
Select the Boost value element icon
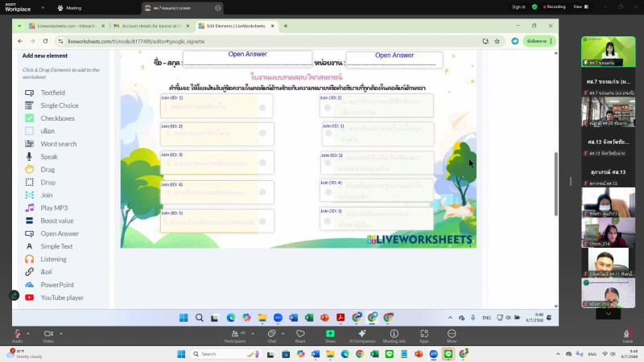coord(29,220)
